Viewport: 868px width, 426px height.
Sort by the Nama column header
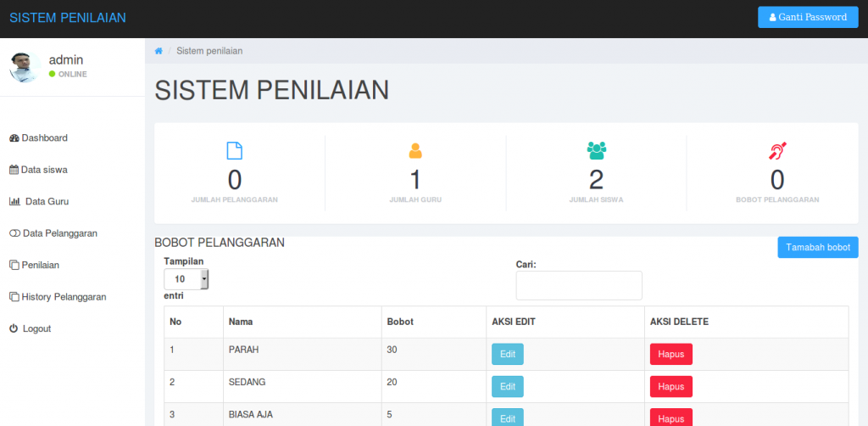click(303, 322)
